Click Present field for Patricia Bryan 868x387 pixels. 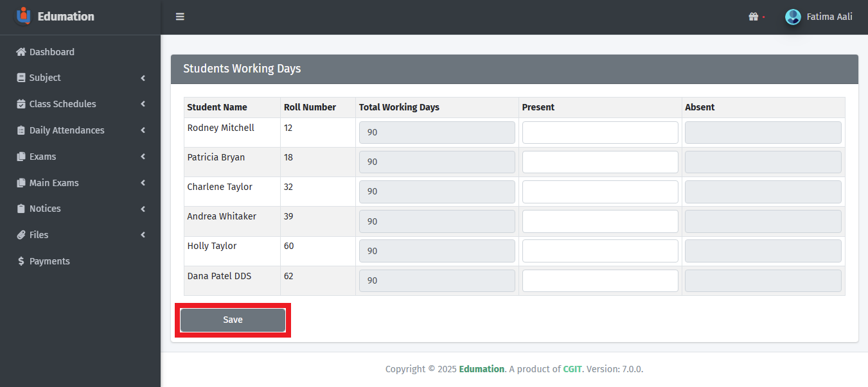[599, 162]
